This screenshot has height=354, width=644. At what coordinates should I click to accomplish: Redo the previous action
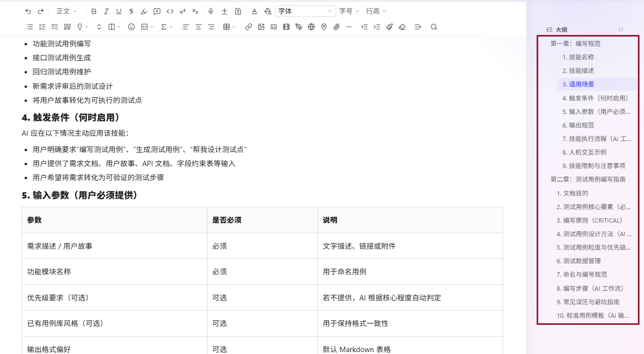[x=41, y=11]
